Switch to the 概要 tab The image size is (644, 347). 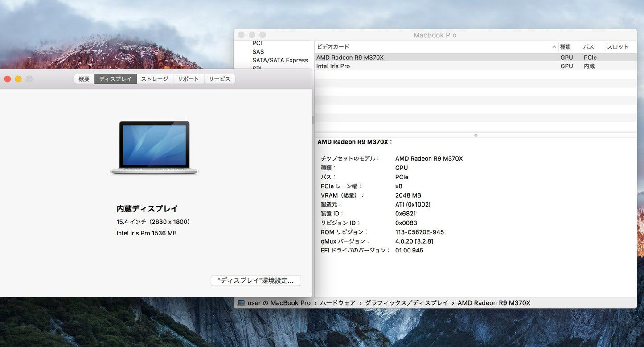tap(84, 79)
